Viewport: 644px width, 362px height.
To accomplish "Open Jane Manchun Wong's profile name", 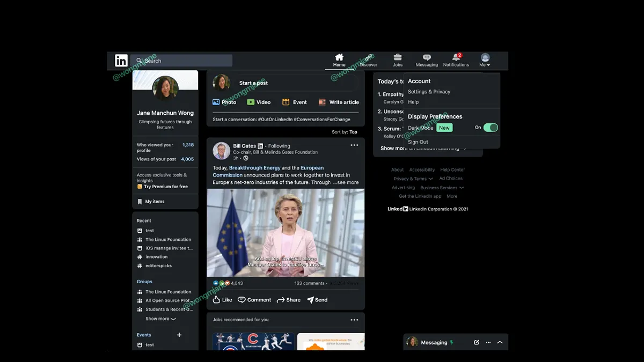I will click(x=165, y=113).
